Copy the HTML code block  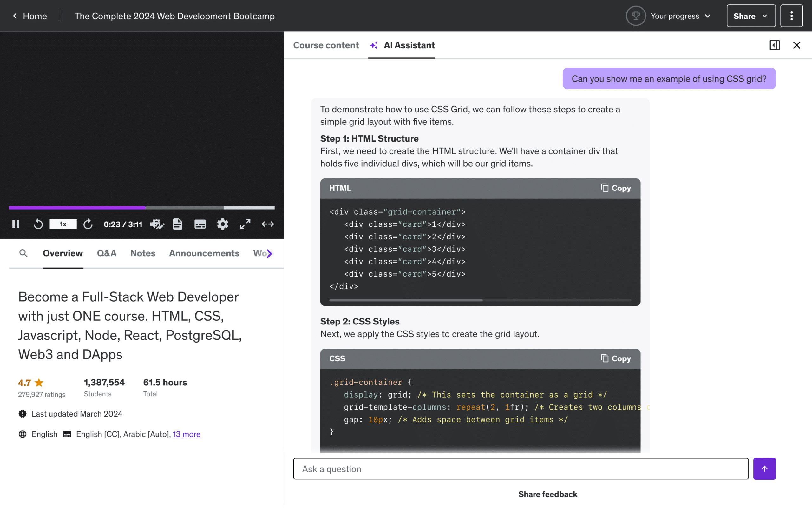(616, 188)
